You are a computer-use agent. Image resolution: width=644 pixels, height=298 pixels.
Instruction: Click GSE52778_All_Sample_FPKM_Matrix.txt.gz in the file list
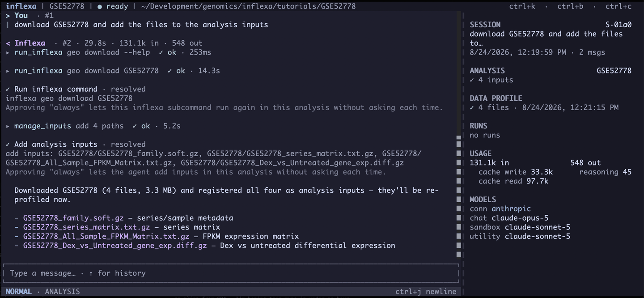(x=106, y=236)
